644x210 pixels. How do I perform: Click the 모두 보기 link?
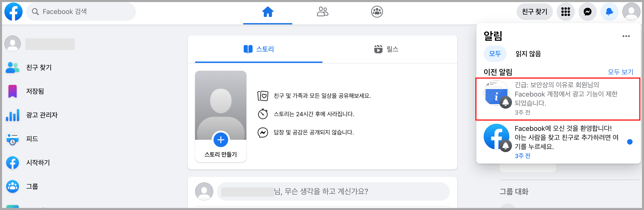620,72
